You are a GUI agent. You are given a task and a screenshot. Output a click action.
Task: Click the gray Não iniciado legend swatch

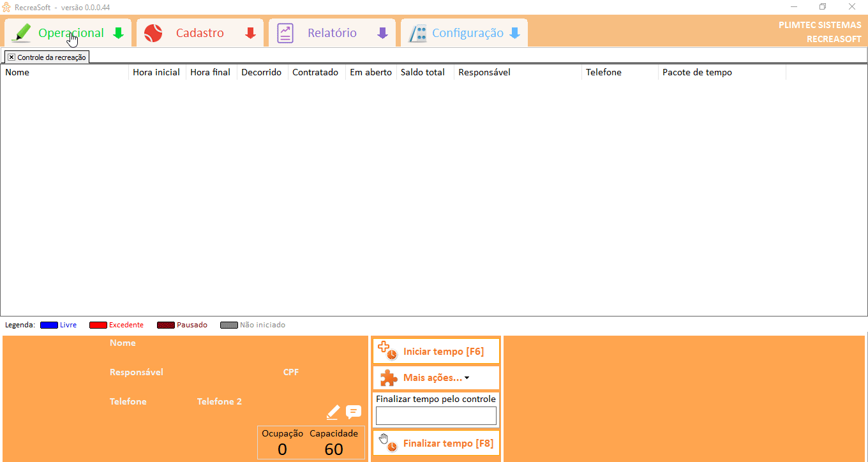[x=229, y=325]
